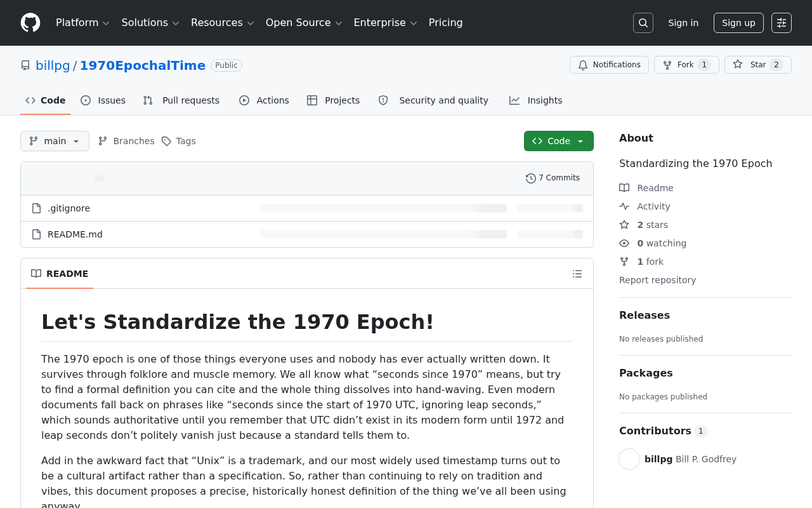Click the fork icon beside 1 fork
This screenshot has height=508, width=812.
tap(624, 262)
